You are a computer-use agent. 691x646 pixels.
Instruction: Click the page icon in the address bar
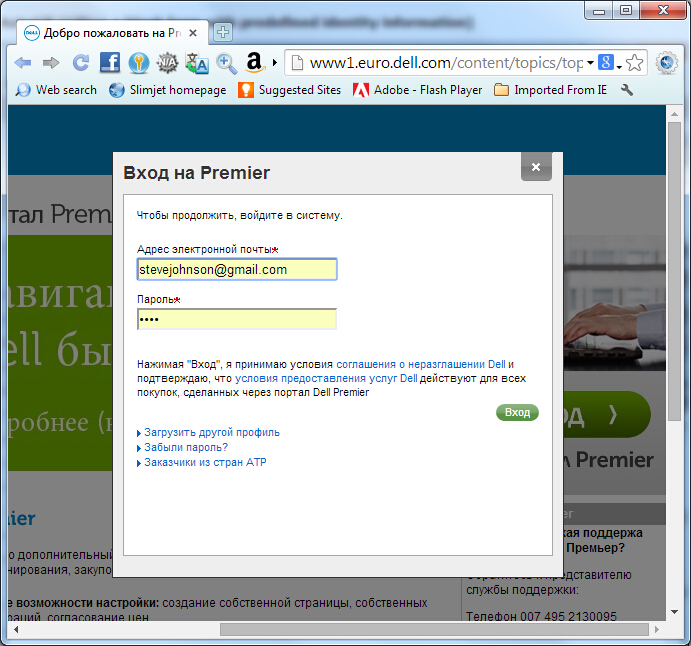coord(297,63)
